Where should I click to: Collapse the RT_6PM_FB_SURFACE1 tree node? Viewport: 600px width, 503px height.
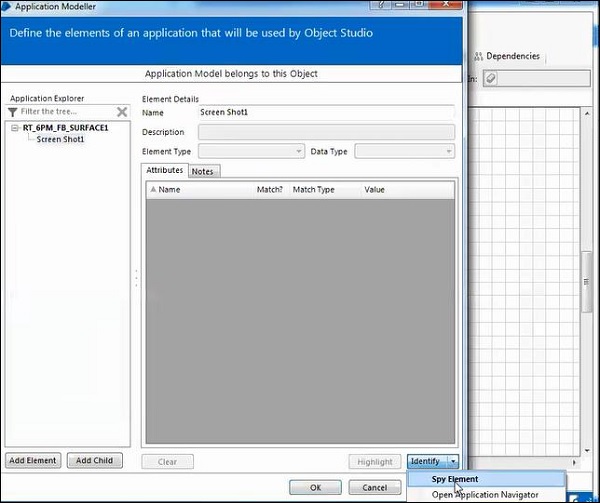pos(15,128)
